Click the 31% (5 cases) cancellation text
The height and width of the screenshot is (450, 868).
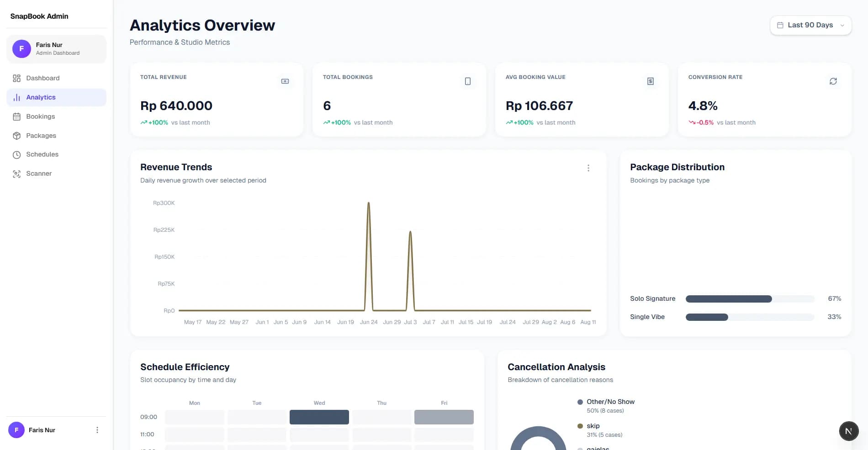604,435
